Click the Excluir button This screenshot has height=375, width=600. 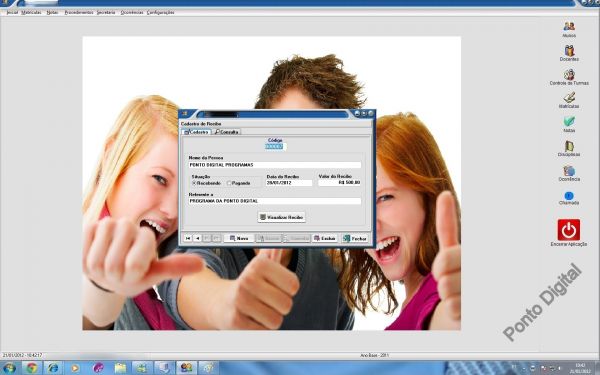(x=324, y=238)
